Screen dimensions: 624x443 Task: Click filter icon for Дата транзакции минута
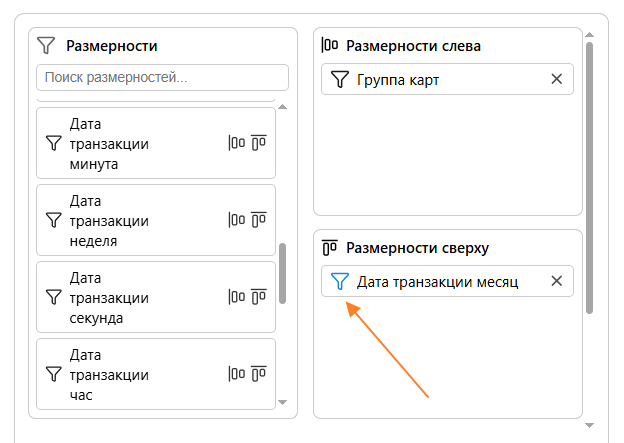pos(54,143)
